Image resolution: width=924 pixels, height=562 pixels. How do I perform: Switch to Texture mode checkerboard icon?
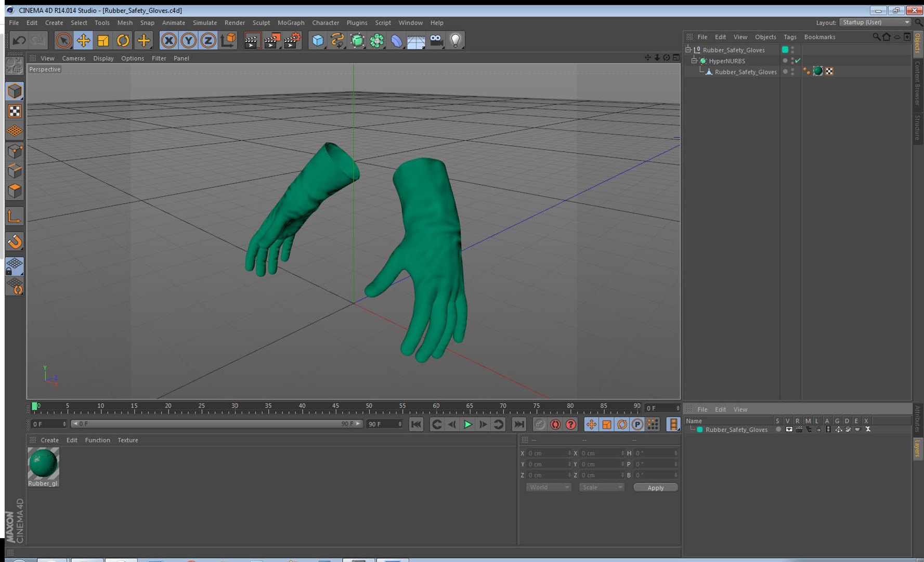point(15,111)
